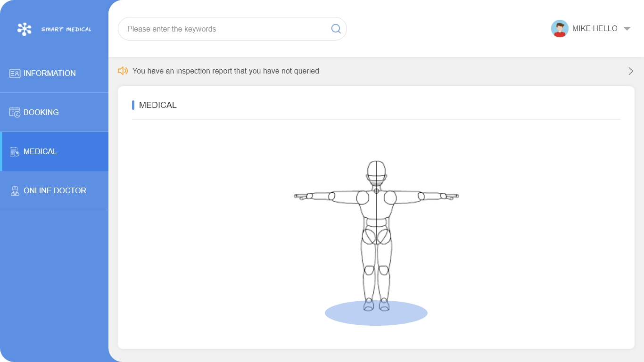Click the Online Doctor icon
This screenshot has width=644, height=362.
[15, 191]
